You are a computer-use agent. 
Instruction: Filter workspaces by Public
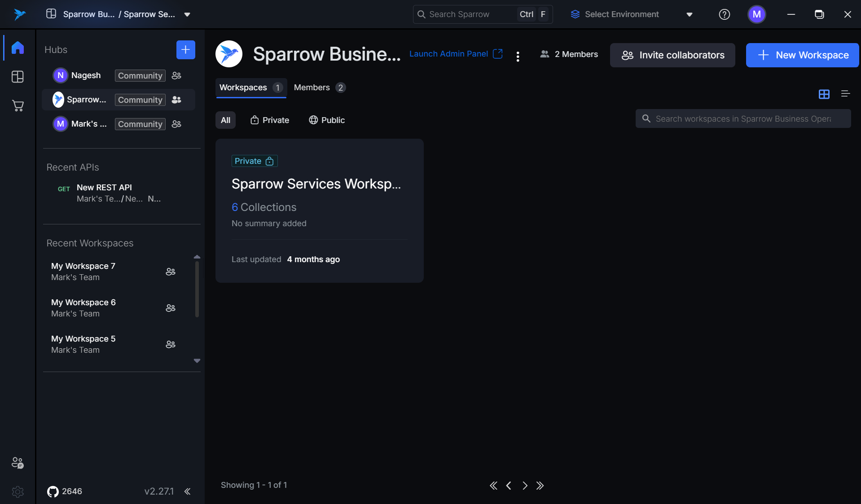coord(327,120)
